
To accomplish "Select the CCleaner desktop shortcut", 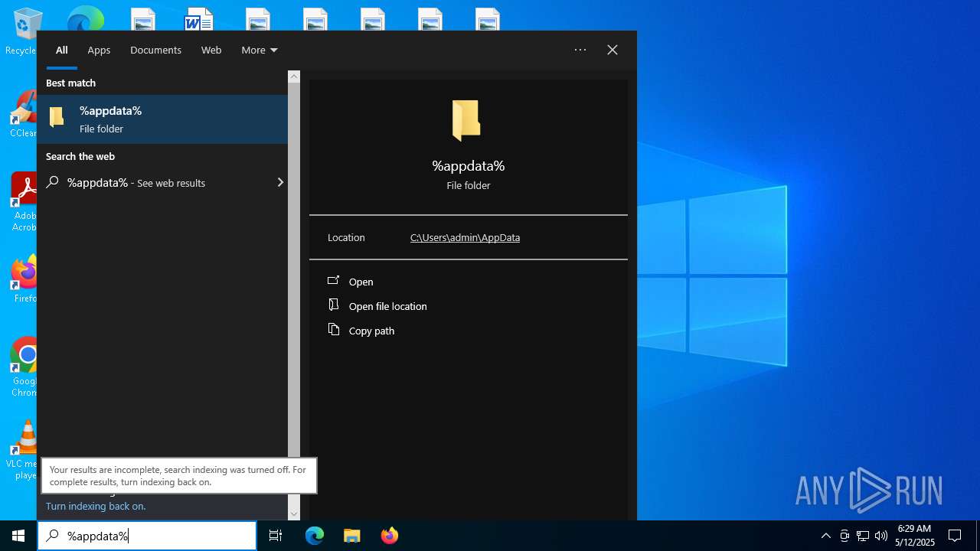I will tap(23, 115).
